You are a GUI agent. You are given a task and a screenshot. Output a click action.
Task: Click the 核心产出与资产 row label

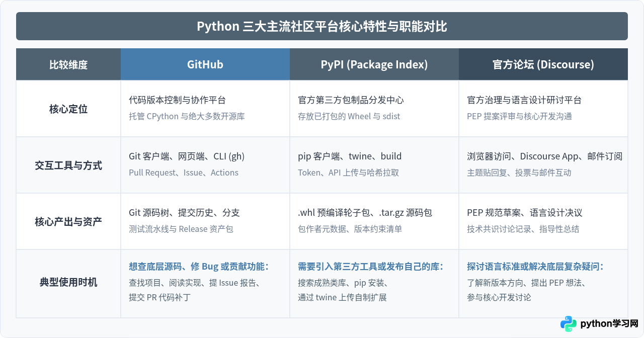[x=68, y=222]
